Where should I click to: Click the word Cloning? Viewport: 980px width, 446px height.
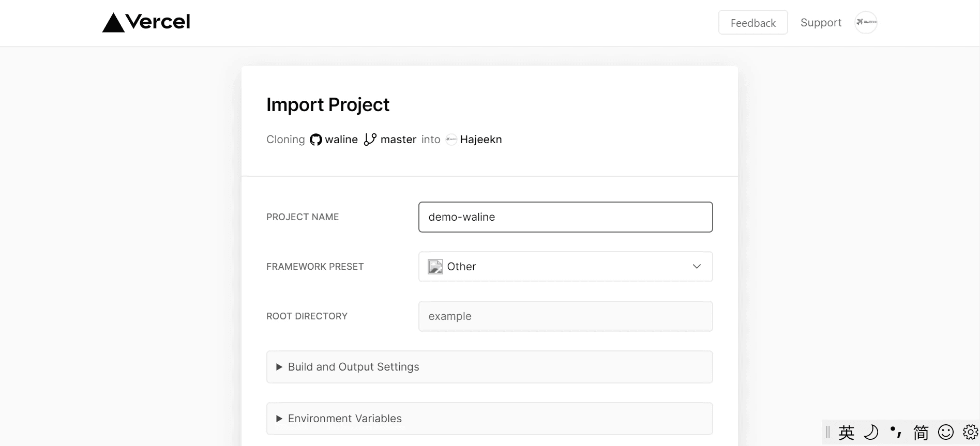(285, 140)
